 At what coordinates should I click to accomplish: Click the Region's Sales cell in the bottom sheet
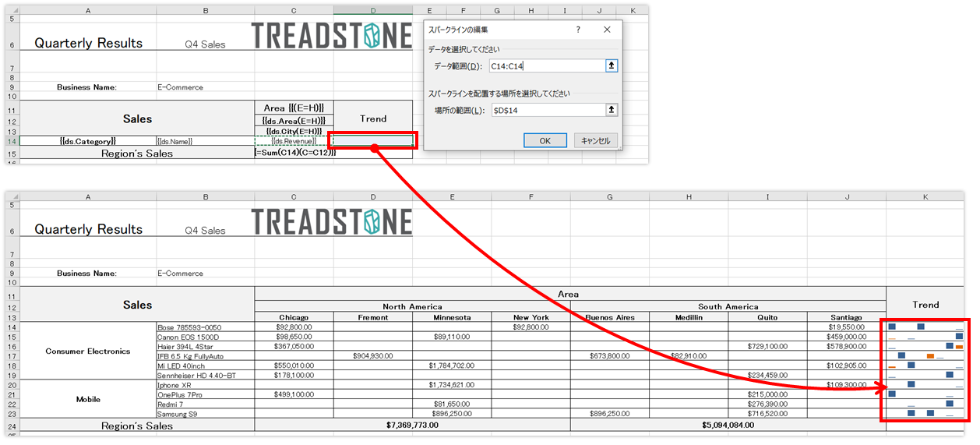[x=137, y=426]
